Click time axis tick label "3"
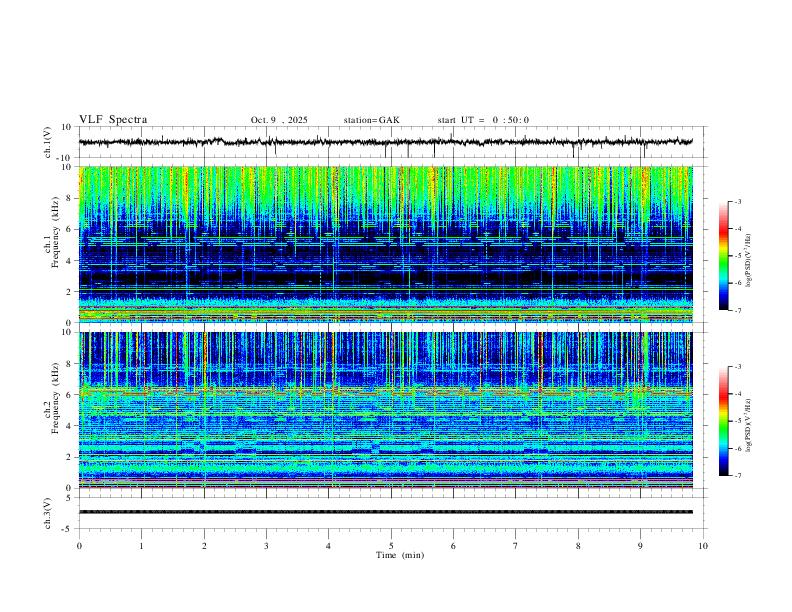 click(266, 546)
